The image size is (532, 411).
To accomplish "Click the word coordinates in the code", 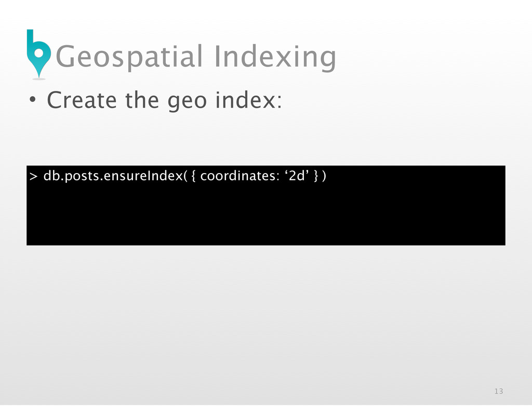I will point(238,176).
